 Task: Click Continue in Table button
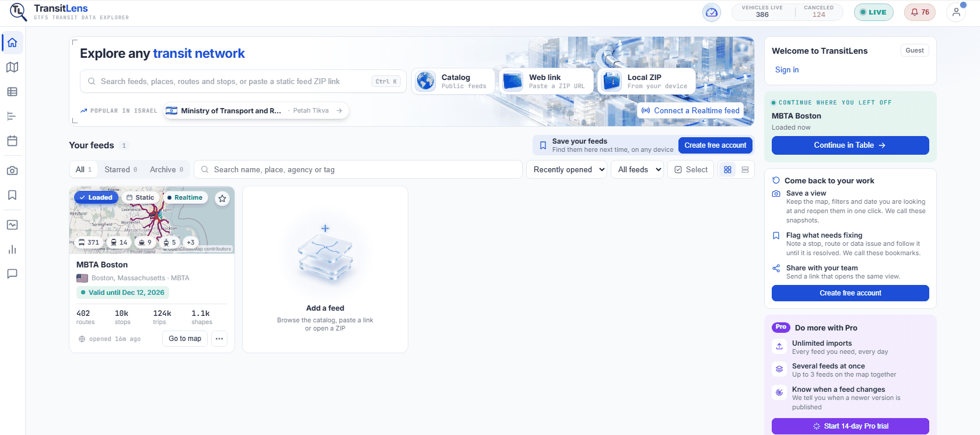pos(850,145)
